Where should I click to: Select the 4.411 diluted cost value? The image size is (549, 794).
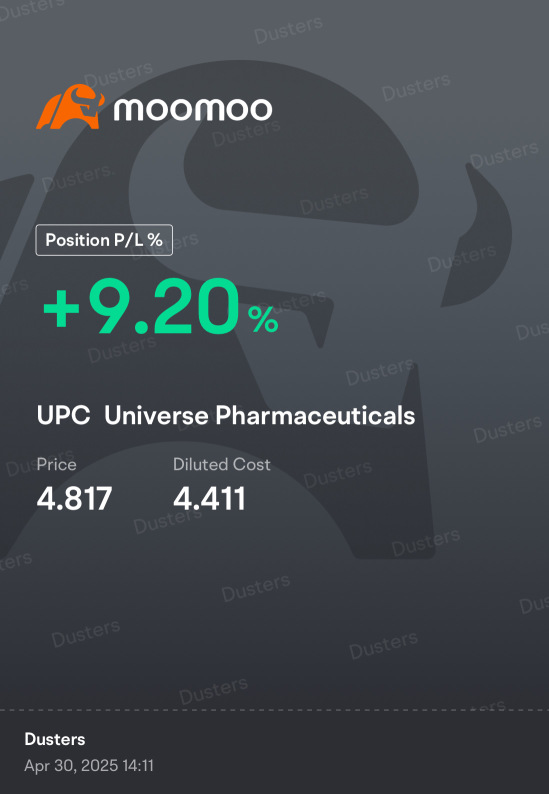point(209,498)
